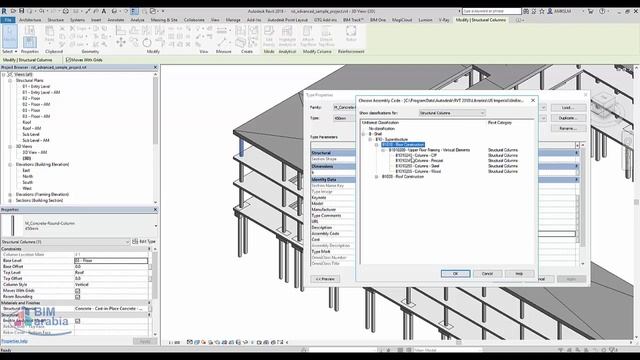Collapse the Constraints section in Properties

click(x=149, y=249)
